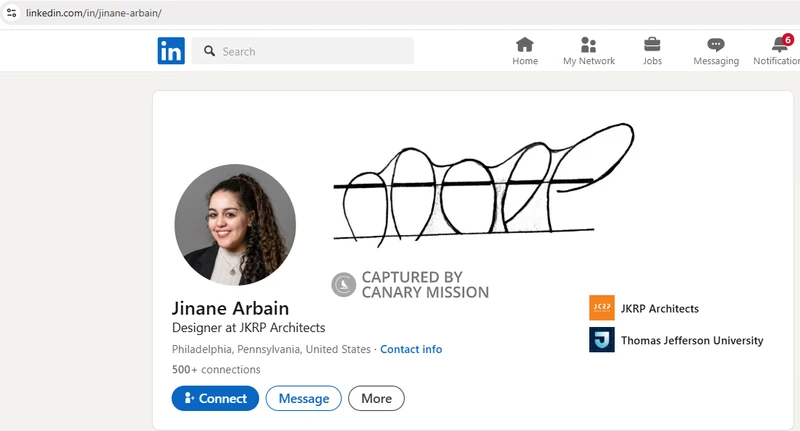This screenshot has width=800, height=431.
Task: Open the Thomas Jefferson University text link
Action: point(691,340)
